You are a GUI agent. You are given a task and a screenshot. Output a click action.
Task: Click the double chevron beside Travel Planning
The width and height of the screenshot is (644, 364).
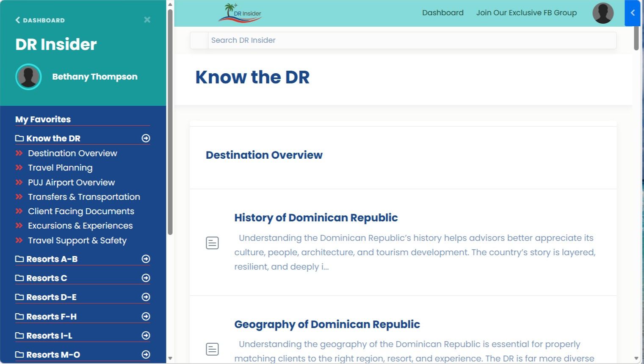19,168
